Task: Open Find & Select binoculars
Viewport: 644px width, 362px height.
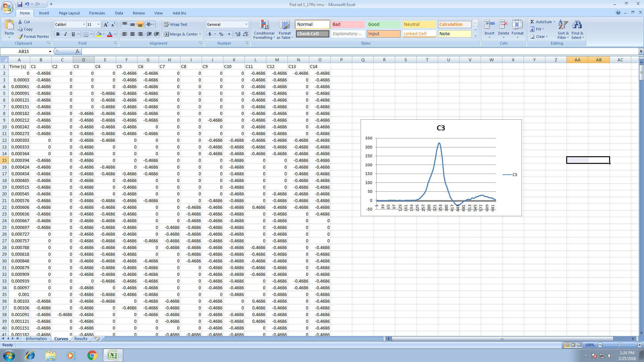Action: tap(577, 29)
